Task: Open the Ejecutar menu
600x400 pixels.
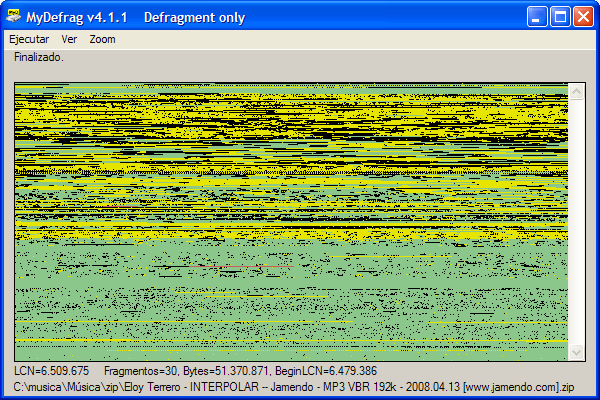Action: 29,39
